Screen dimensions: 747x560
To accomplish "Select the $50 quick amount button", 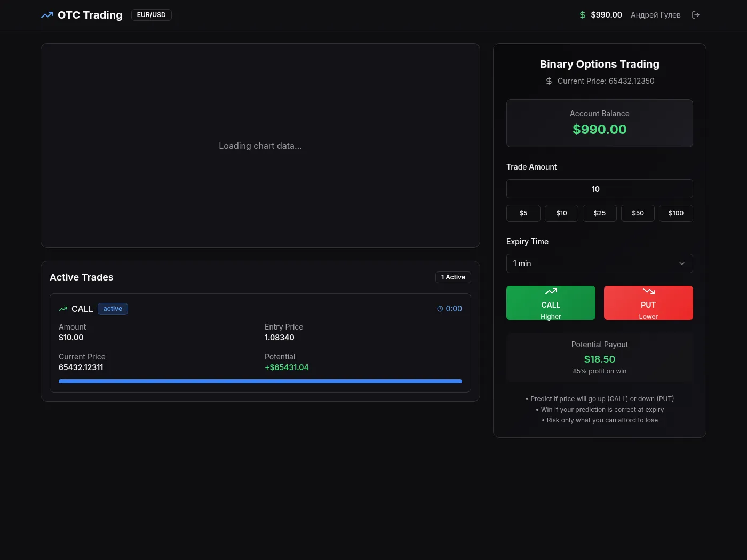I will pos(638,213).
